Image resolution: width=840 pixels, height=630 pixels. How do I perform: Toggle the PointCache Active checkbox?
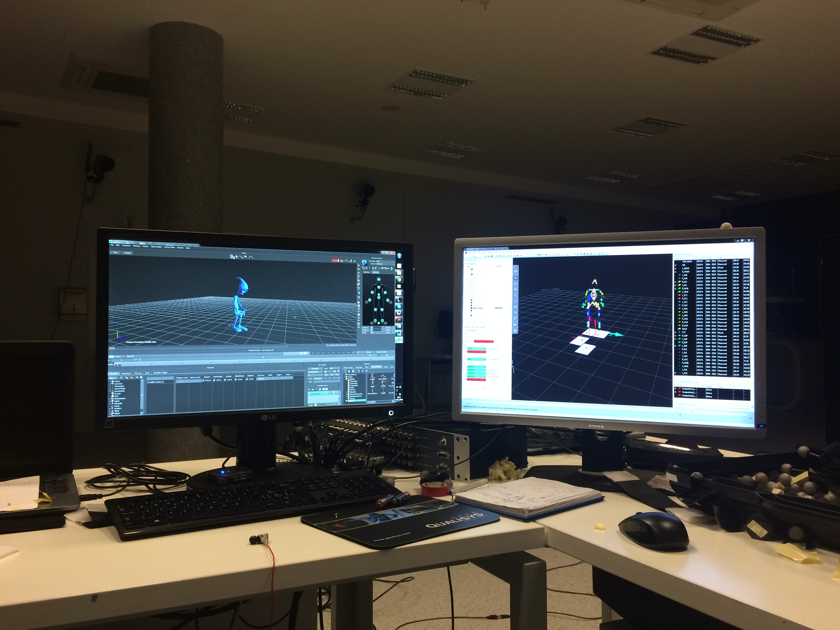coord(214,380)
